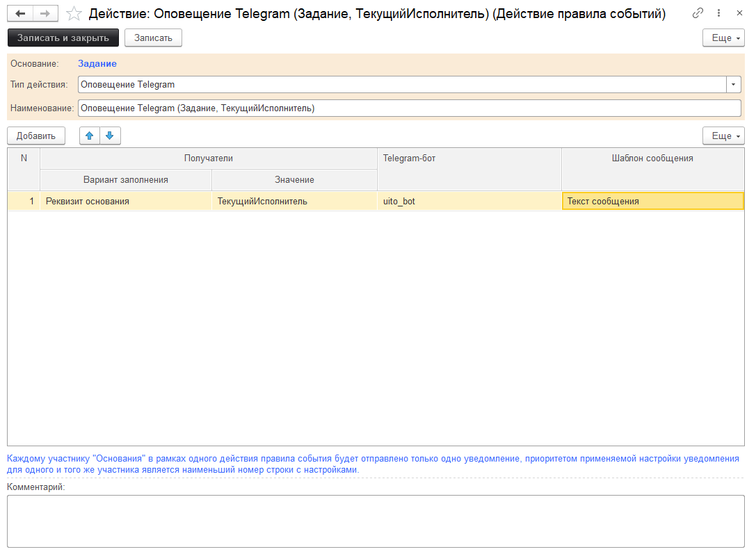Open the vertical ellipsis menu in title bar

[718, 13]
